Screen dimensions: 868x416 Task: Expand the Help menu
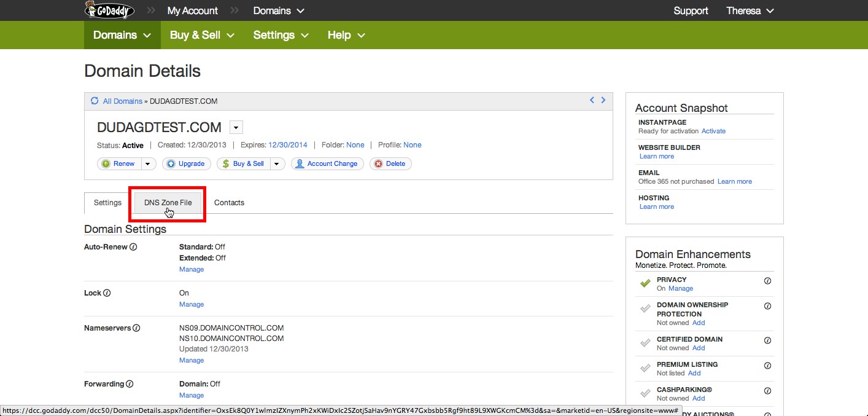click(346, 35)
